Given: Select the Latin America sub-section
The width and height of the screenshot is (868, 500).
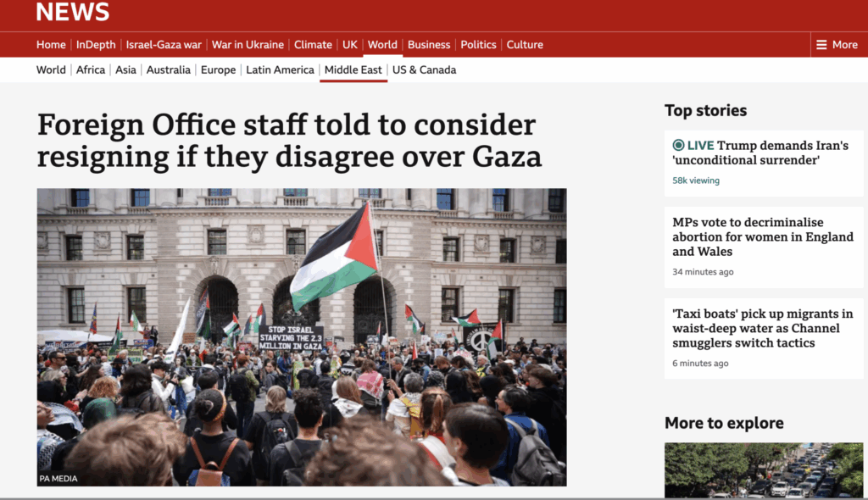Looking at the screenshot, I should [x=280, y=69].
